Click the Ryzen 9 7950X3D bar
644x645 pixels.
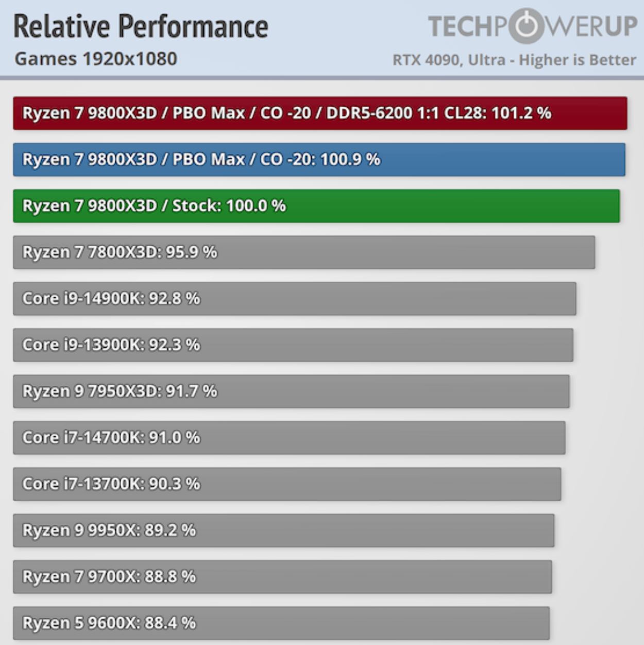(x=291, y=392)
